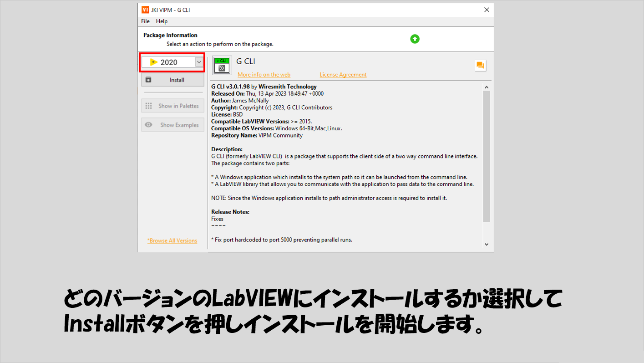Viewport: 644px width, 363px height.
Task: Click the 'Repository Name: VIPM Community' line
Action: click(257, 135)
